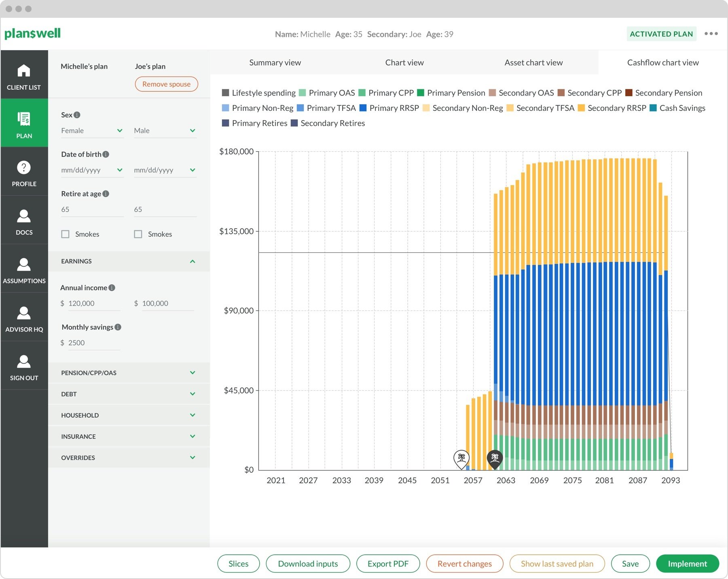Viewport: 728px width, 579px height.
Task: Select the Joe's plan tab
Action: click(x=150, y=66)
